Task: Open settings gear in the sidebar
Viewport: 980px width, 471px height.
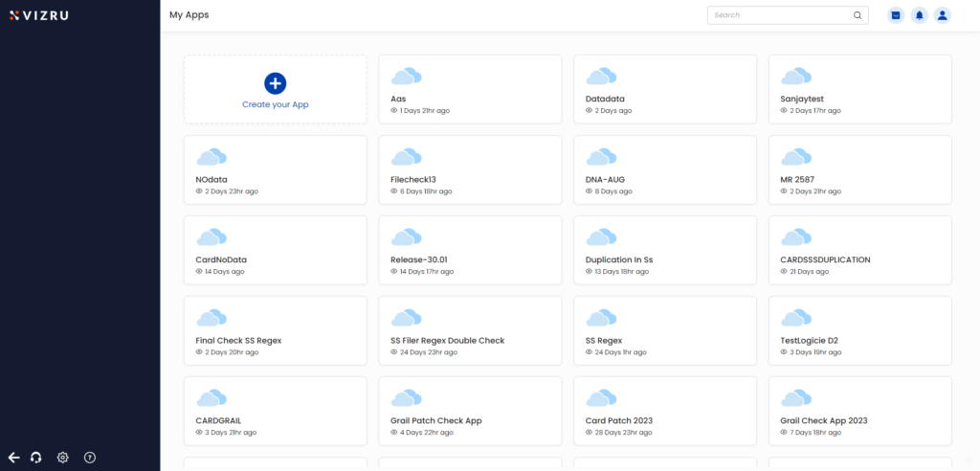Action: click(63, 458)
